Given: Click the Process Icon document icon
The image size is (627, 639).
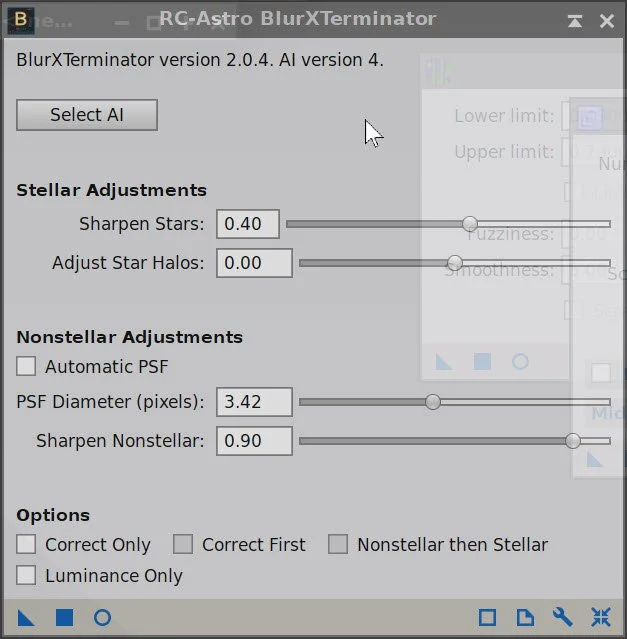Looking at the screenshot, I should click(525, 617).
